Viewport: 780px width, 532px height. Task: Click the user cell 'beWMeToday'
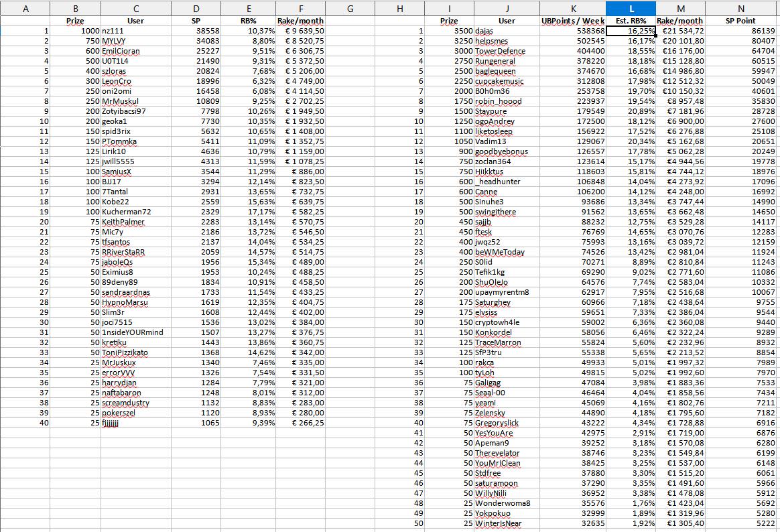507,252
